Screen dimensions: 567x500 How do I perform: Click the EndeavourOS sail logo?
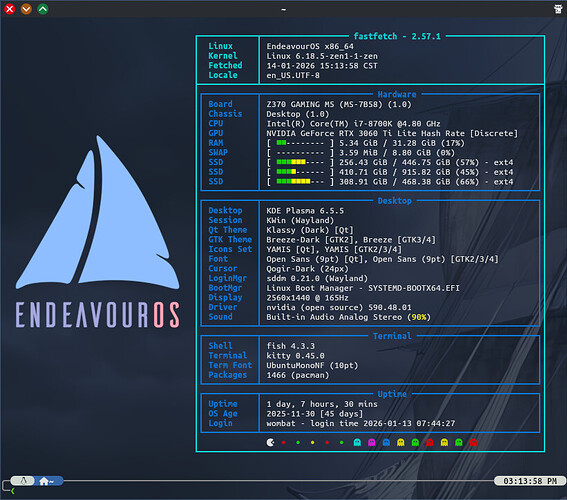tap(98, 212)
